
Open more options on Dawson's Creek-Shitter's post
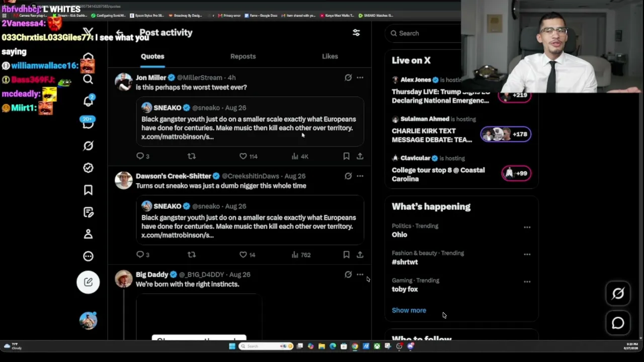(360, 176)
